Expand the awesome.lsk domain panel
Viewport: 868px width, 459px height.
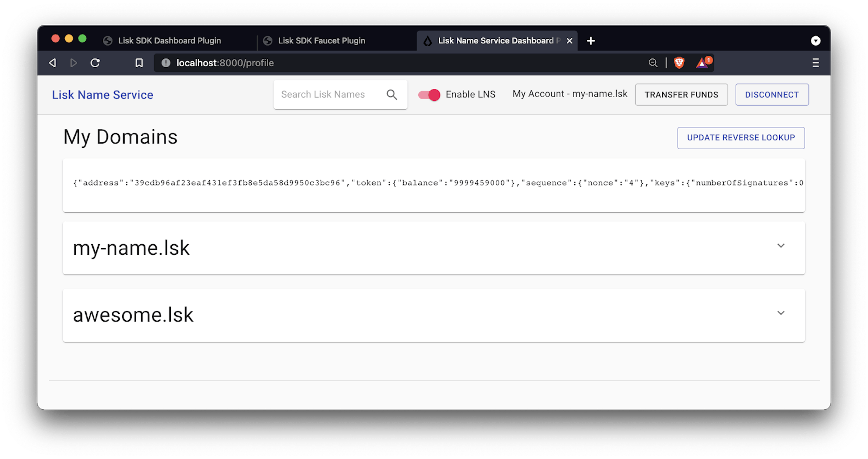pos(781,313)
